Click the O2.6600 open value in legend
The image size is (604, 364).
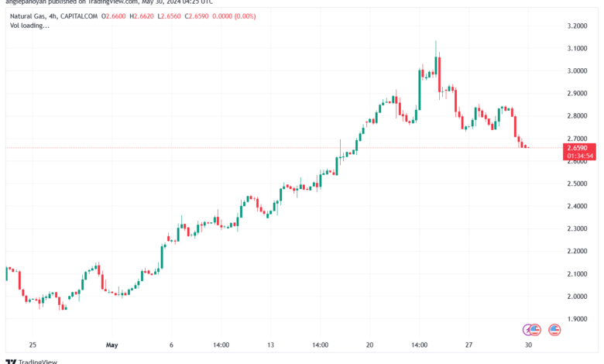tap(114, 16)
